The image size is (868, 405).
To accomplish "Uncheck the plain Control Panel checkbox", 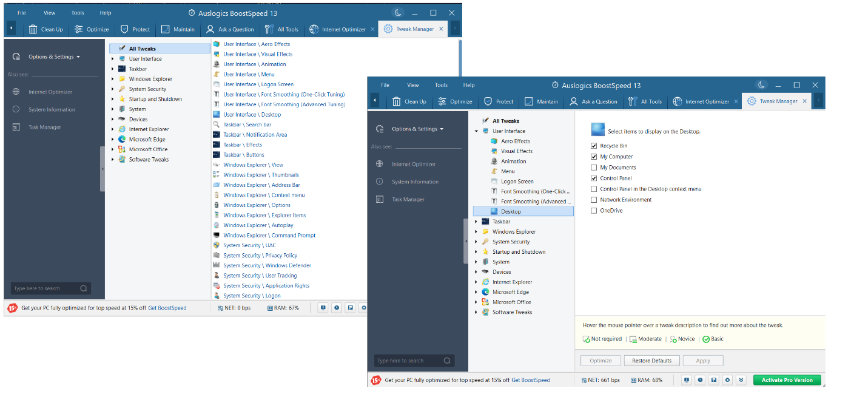I will click(x=594, y=179).
